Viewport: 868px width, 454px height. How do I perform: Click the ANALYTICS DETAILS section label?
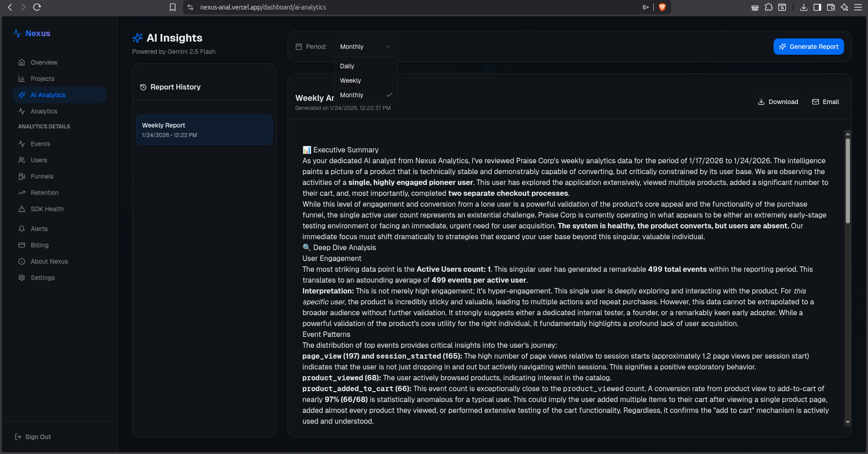click(x=44, y=127)
